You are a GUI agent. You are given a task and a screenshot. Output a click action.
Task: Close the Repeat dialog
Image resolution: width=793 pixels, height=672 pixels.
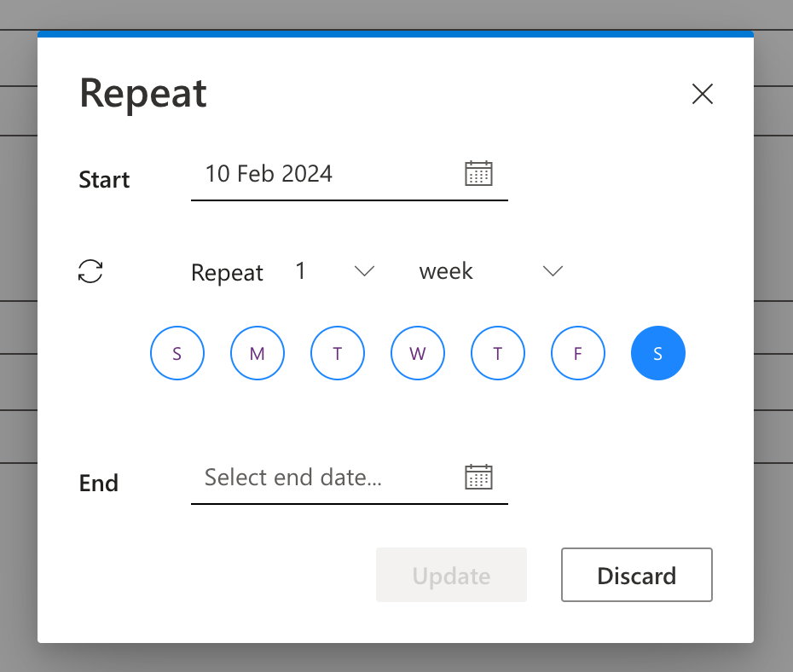702,94
